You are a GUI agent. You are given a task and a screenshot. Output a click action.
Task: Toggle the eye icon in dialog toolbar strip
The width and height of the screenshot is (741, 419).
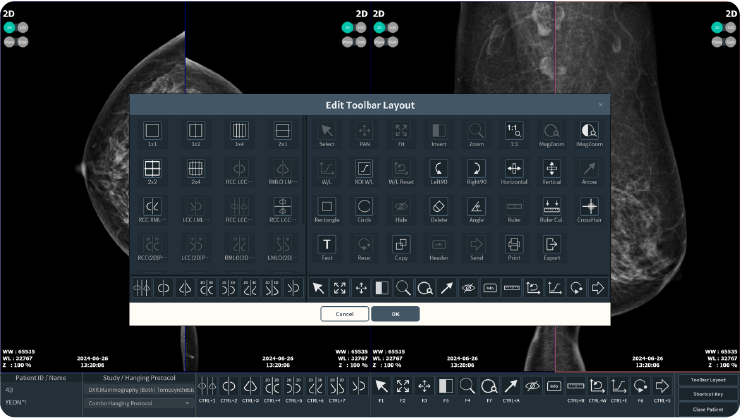tap(467, 288)
